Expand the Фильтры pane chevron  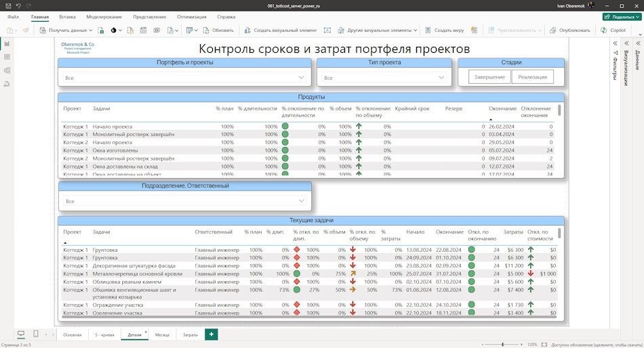point(616,43)
